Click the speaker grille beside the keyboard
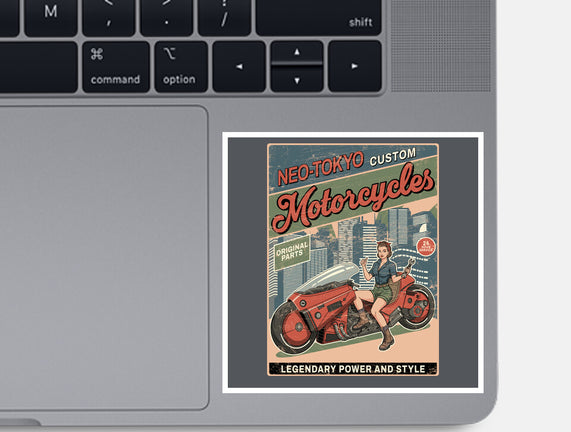The width and height of the screenshot is (571, 432). (x=441, y=45)
